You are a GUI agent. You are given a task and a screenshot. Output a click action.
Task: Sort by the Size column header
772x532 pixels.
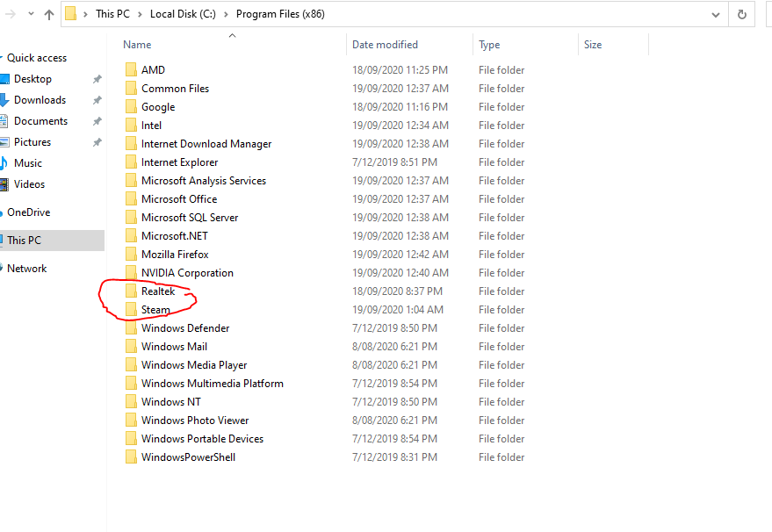[x=593, y=45]
